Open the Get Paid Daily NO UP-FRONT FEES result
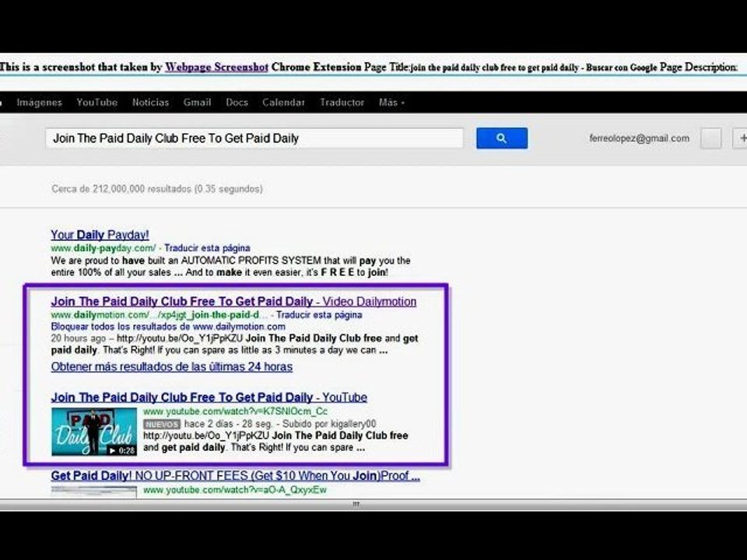 tap(235, 476)
